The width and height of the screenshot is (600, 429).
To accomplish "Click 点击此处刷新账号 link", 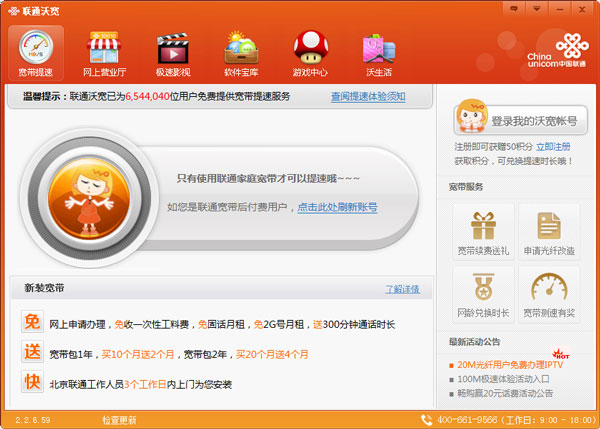I will pos(338,207).
